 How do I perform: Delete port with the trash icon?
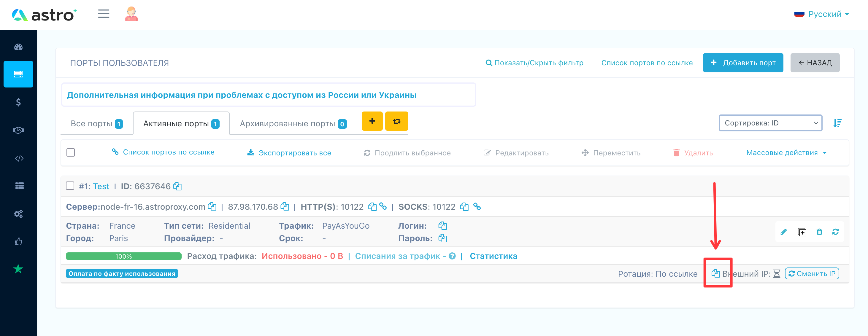coord(819,232)
